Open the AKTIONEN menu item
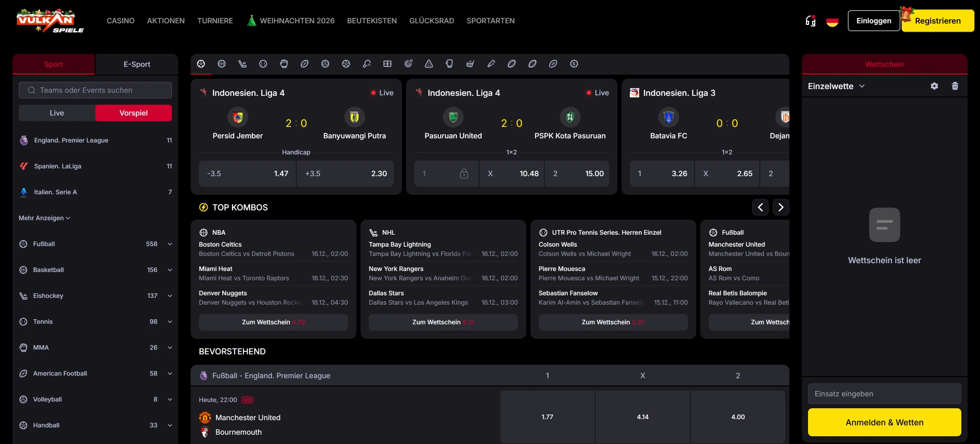This screenshot has height=444, width=980. tap(166, 21)
